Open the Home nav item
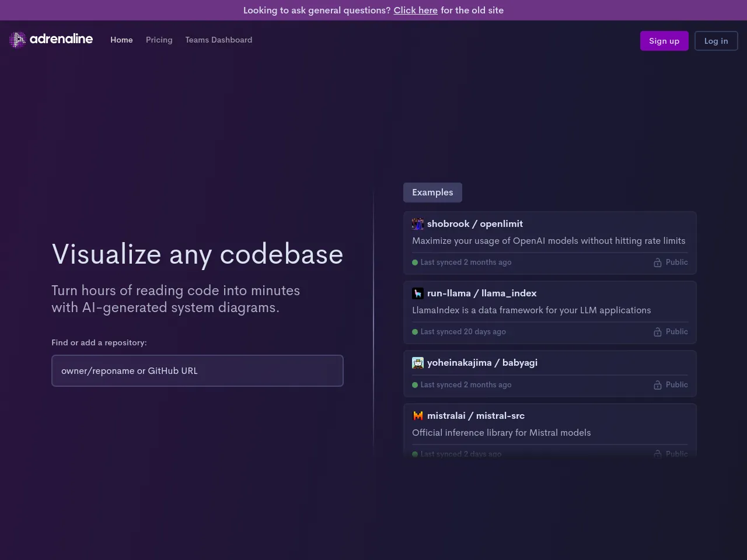Screen dimensions: 747x560 pos(121,40)
